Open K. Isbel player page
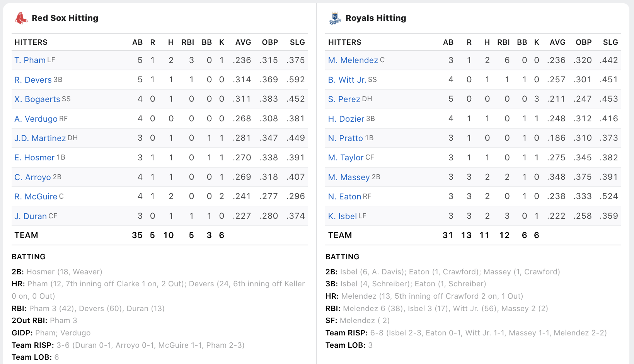This screenshot has width=634, height=364. 342,216
